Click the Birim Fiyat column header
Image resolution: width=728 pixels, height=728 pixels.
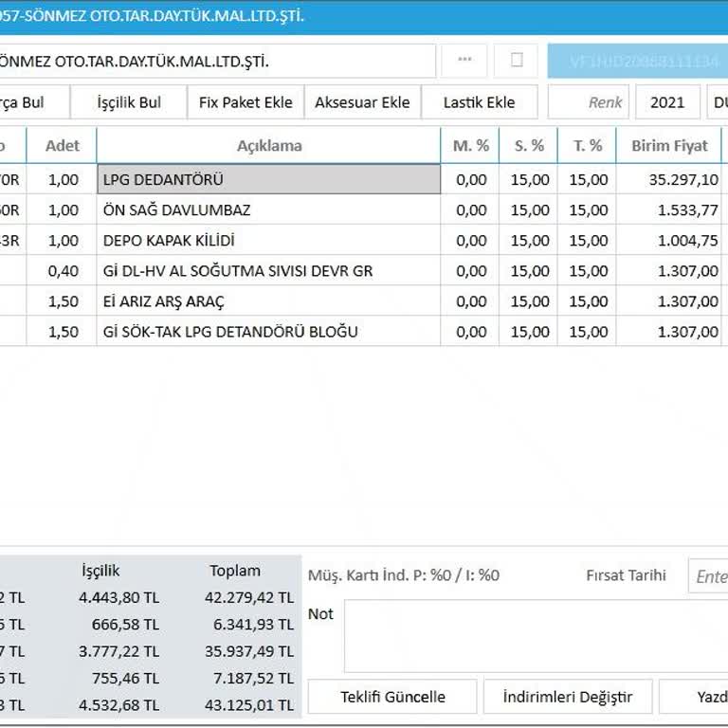pos(669,146)
